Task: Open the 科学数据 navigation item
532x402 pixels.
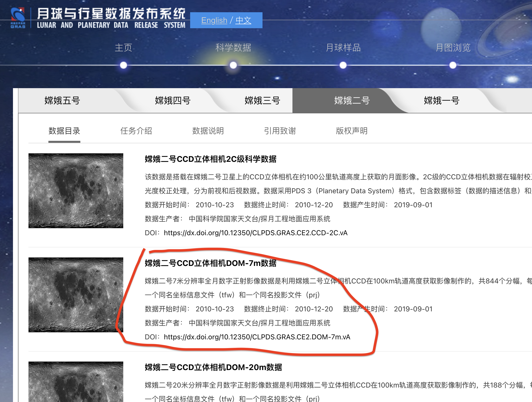Action: coord(233,47)
